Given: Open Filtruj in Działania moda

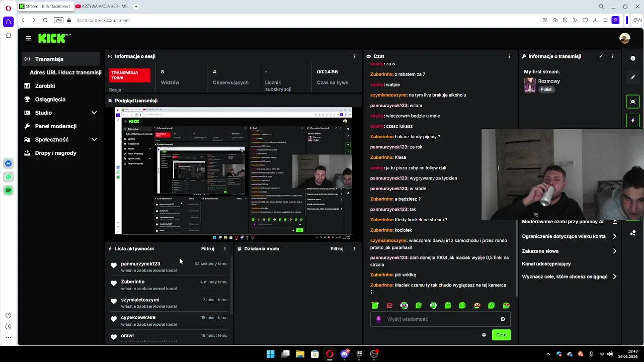Looking at the screenshot, I should (337, 248).
